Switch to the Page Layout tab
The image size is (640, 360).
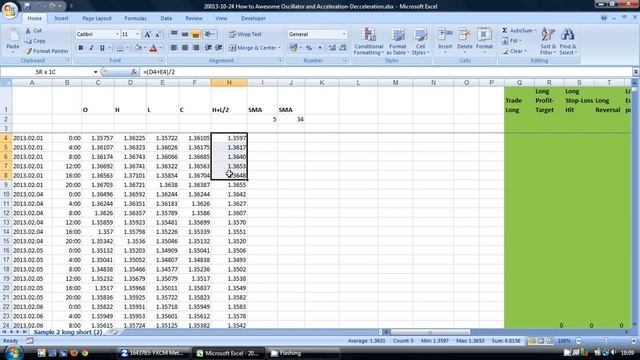(97, 18)
